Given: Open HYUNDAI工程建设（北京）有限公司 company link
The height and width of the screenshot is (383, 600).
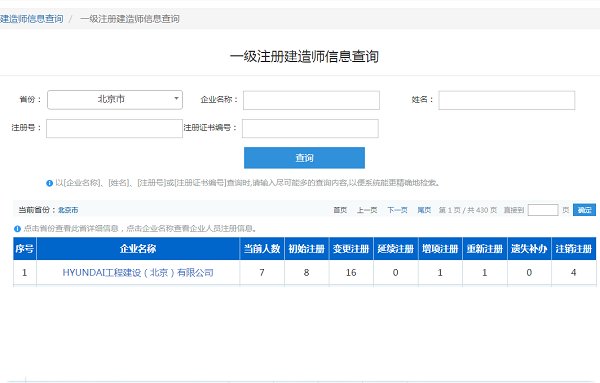Looking at the screenshot, I should (138, 273).
